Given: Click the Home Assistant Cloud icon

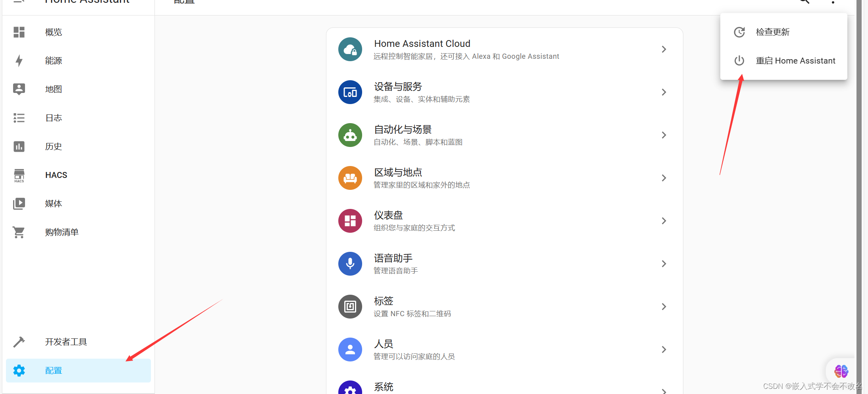Looking at the screenshot, I should point(350,49).
